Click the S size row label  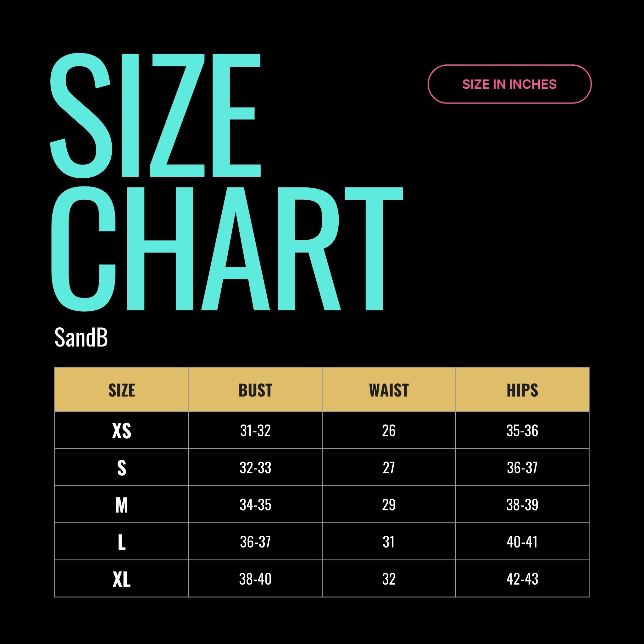(122, 468)
